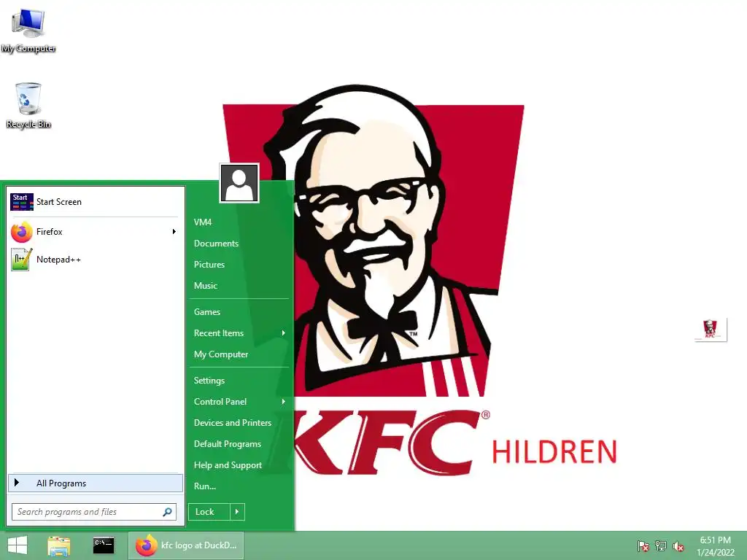The height and width of the screenshot is (560, 747).
Task: Open Games from the Start menu
Action: [206, 312]
